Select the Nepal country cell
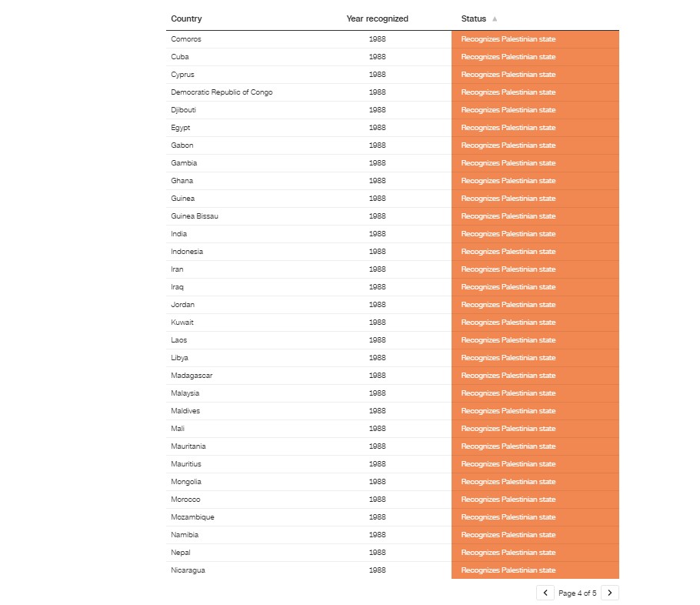The width and height of the screenshot is (700, 605). pyautogui.click(x=181, y=553)
